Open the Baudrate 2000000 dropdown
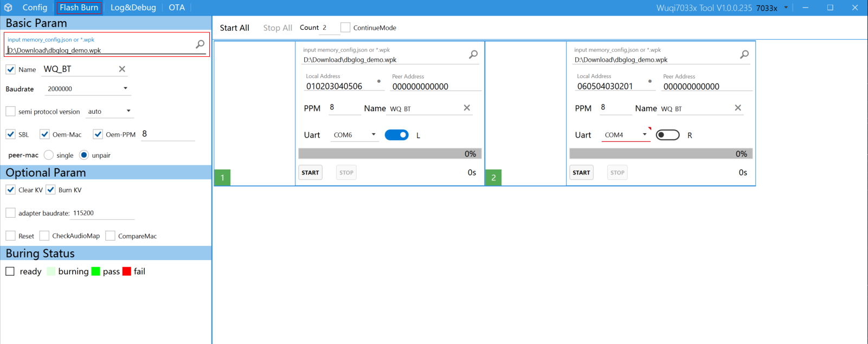The height and width of the screenshot is (344, 868). 125,88
